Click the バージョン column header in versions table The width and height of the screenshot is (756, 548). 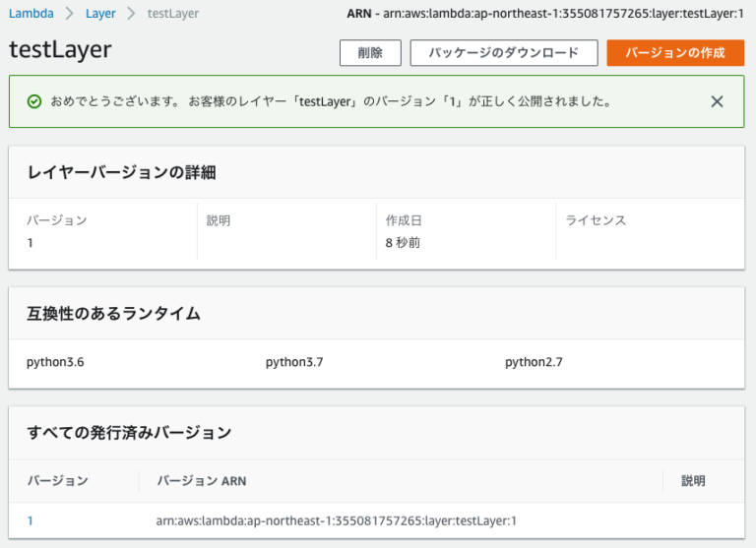tap(57, 480)
